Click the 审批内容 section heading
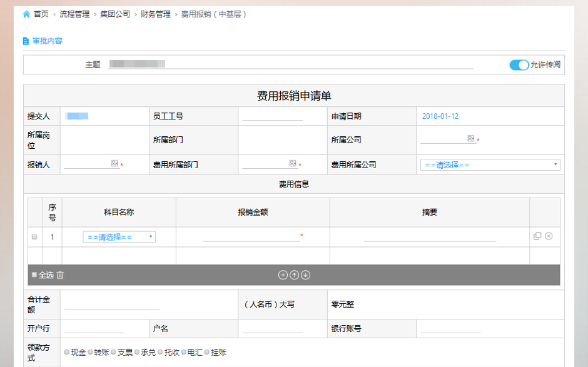This screenshot has width=588, height=367. click(x=47, y=41)
